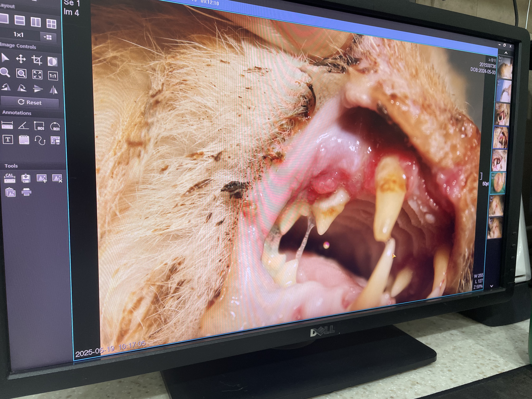Viewport: 532px width, 399px height.
Task: Select the freehand curve annotation tool
Action: pos(40,141)
